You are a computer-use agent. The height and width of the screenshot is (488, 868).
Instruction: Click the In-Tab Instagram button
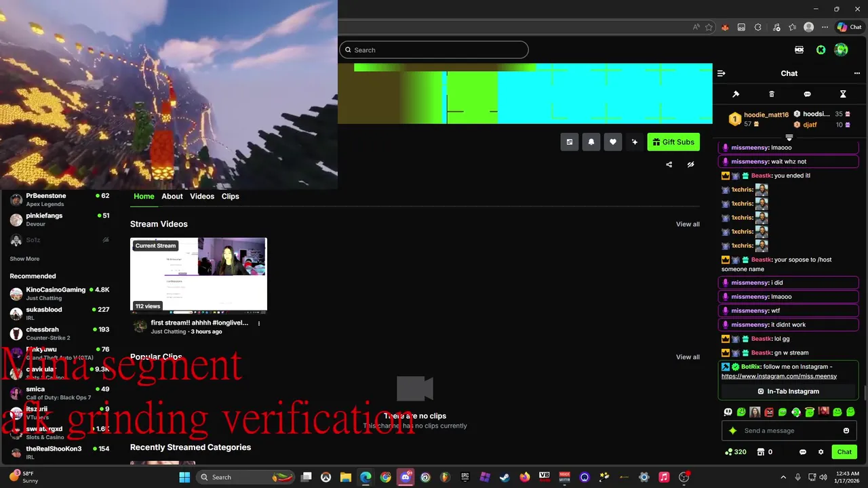[789, 391]
